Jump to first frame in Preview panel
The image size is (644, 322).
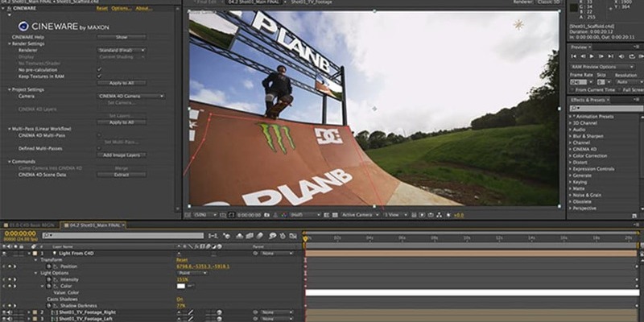coord(573,56)
